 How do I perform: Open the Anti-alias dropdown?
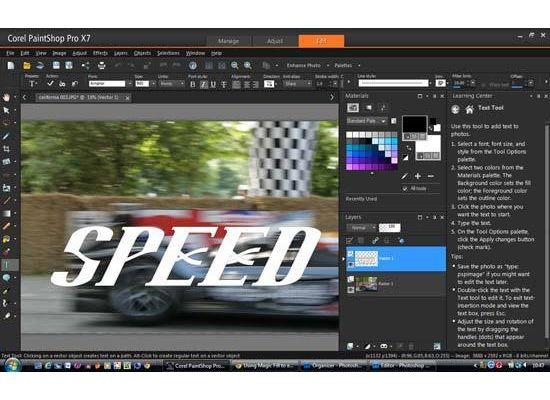click(x=309, y=84)
